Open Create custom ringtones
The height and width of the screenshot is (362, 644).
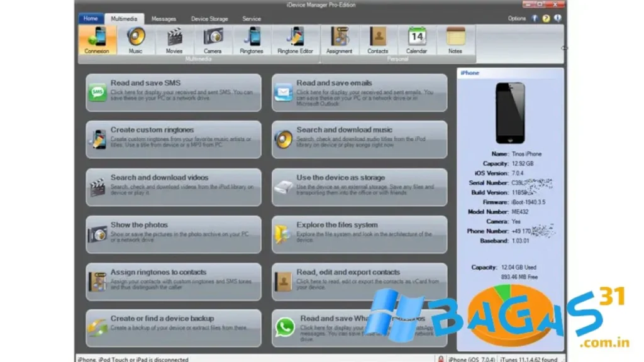click(174, 140)
